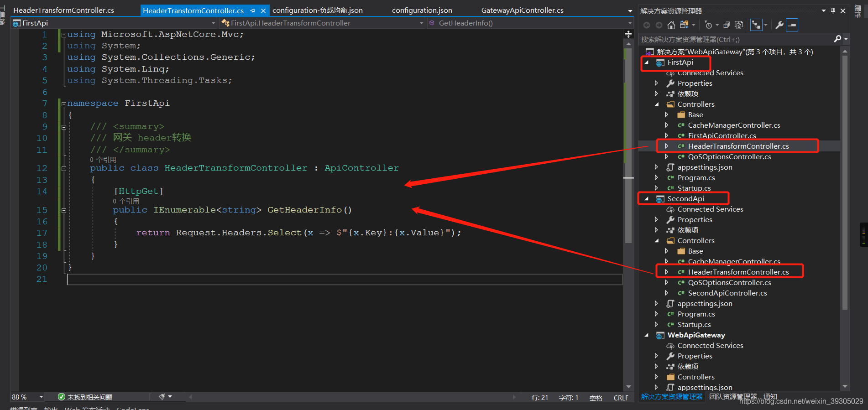The image size is (868, 410).
Task: Click the appsettings.json file icon under SecondApi
Action: [x=670, y=304]
